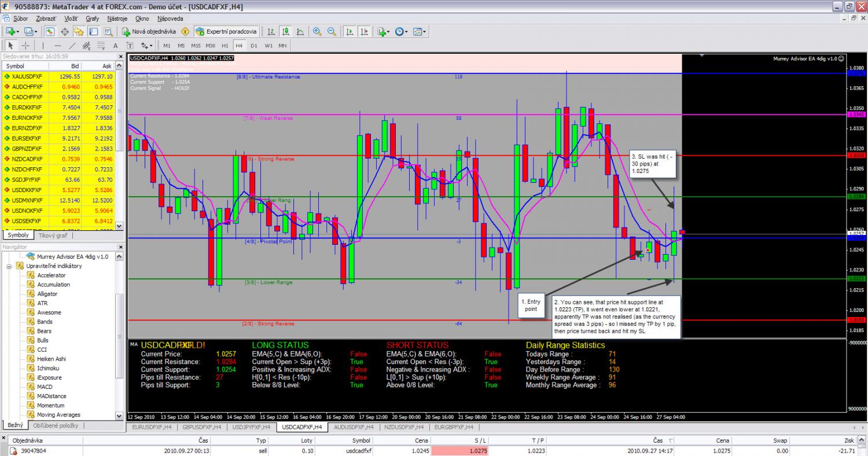The height and width of the screenshot is (456, 868).
Task: Open the AUDUSDFXF,H4 chart tab
Action: pyautogui.click(x=353, y=427)
